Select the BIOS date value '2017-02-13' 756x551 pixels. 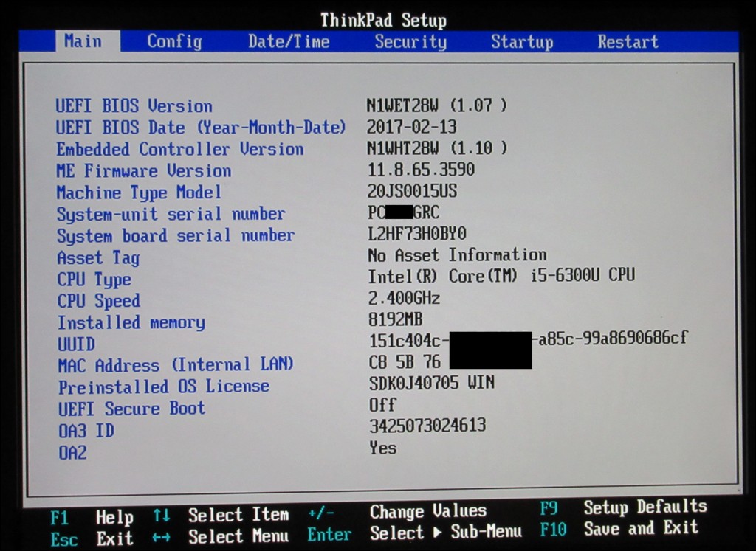[x=411, y=127]
